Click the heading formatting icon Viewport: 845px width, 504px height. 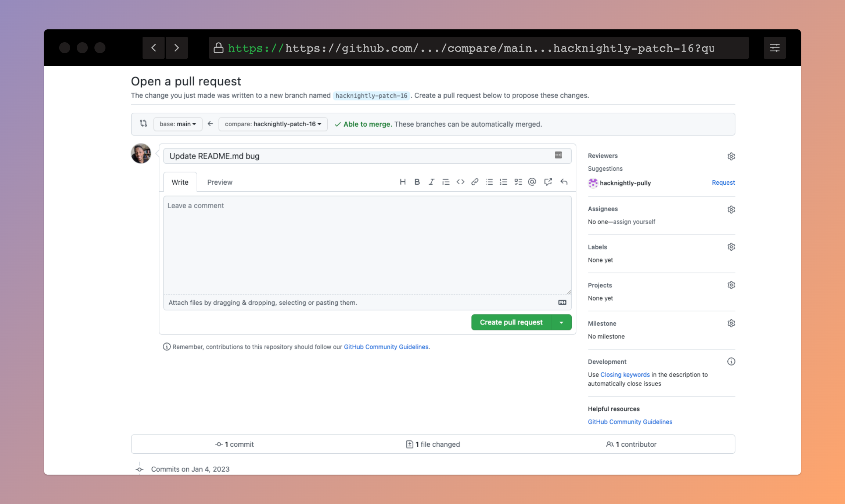pos(403,182)
